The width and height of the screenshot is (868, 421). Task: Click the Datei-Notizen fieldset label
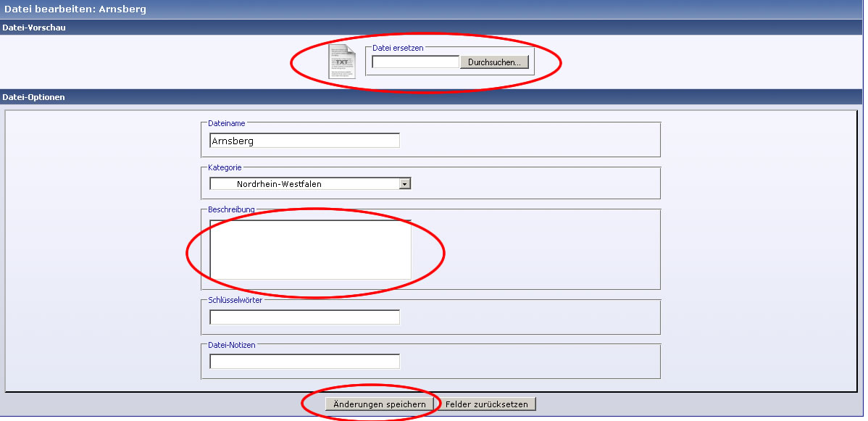click(231, 346)
